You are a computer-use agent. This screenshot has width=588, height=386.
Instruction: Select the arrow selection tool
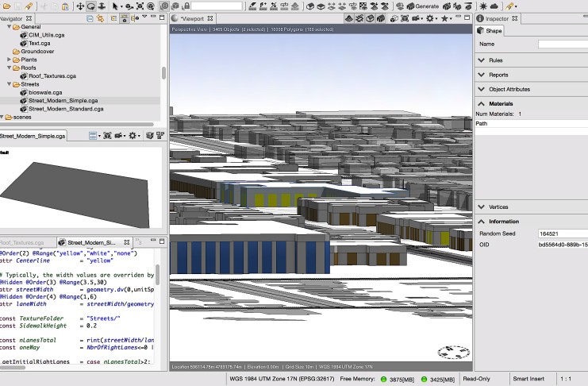tap(117, 6)
